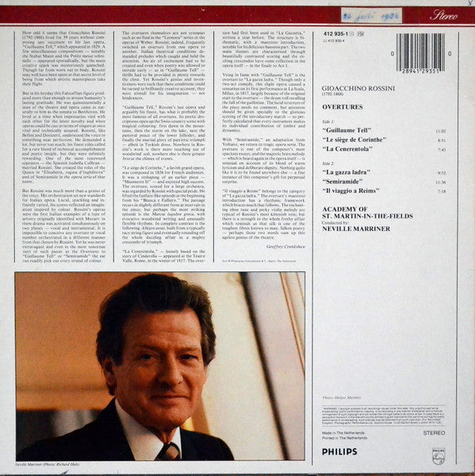Click the portrait photo of Neville Marriner
475x476 pixels.
coord(160,366)
